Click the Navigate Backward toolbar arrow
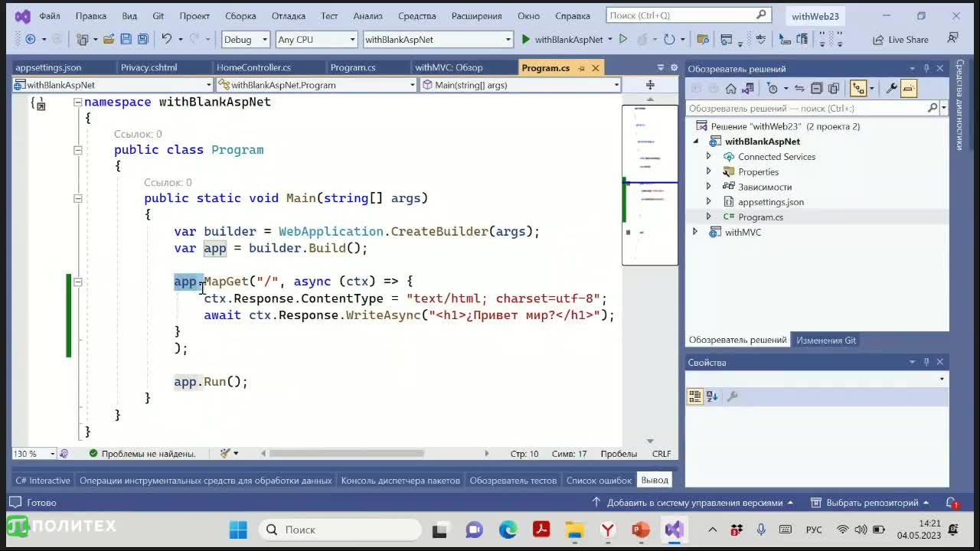 [x=30, y=39]
